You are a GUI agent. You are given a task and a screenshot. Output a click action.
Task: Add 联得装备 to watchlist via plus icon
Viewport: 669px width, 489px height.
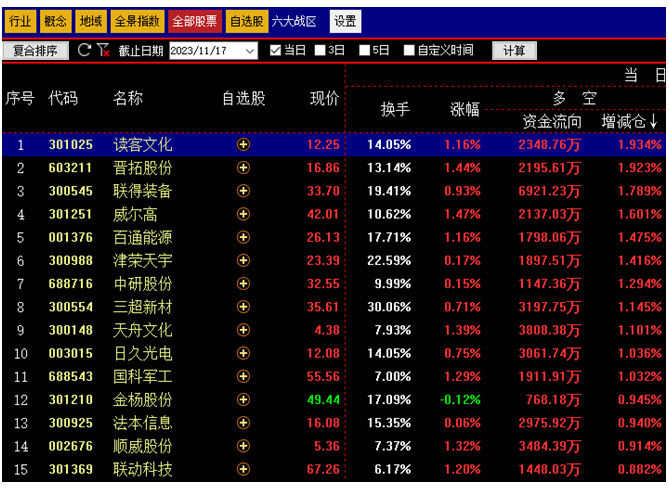243,191
